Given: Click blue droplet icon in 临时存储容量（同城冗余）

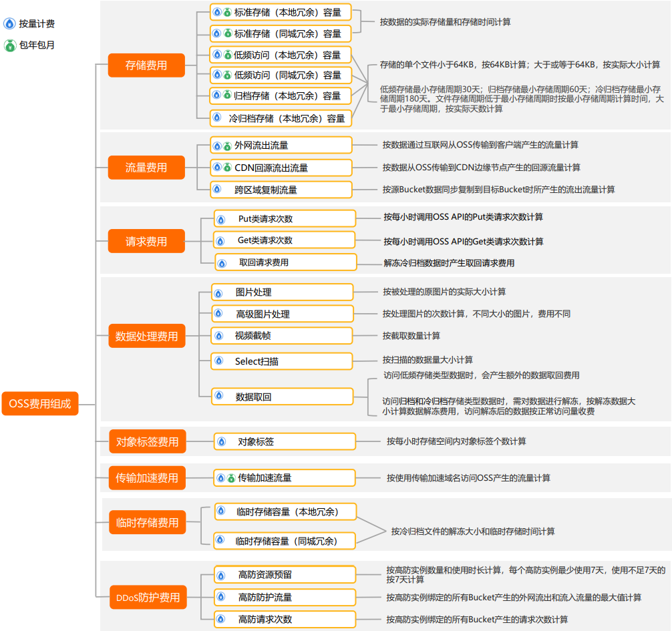Looking at the screenshot, I should tap(220, 540).
